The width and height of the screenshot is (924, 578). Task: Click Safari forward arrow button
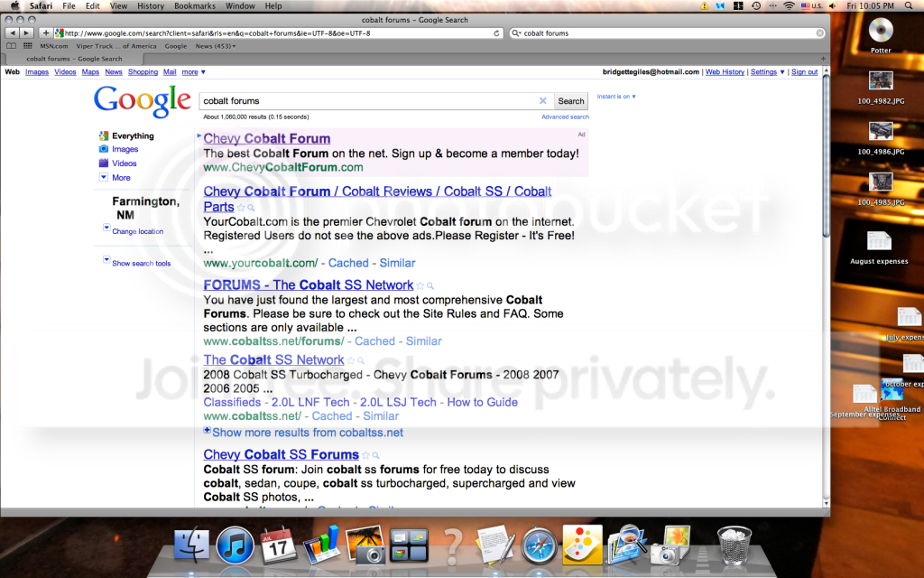pyautogui.click(x=26, y=33)
